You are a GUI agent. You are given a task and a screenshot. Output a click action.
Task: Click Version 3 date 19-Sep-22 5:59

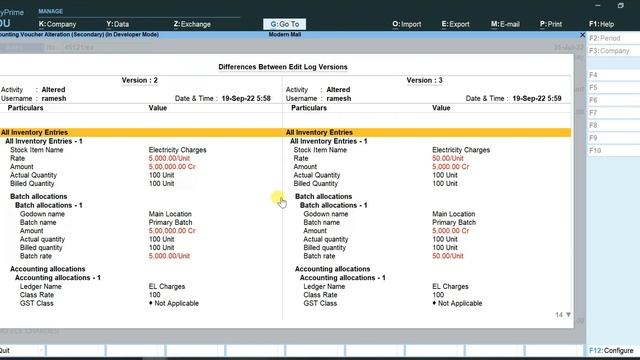(537, 98)
